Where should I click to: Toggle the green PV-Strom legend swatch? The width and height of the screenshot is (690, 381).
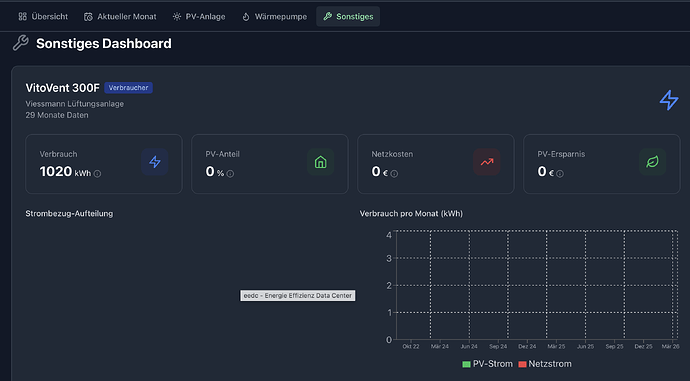466,364
